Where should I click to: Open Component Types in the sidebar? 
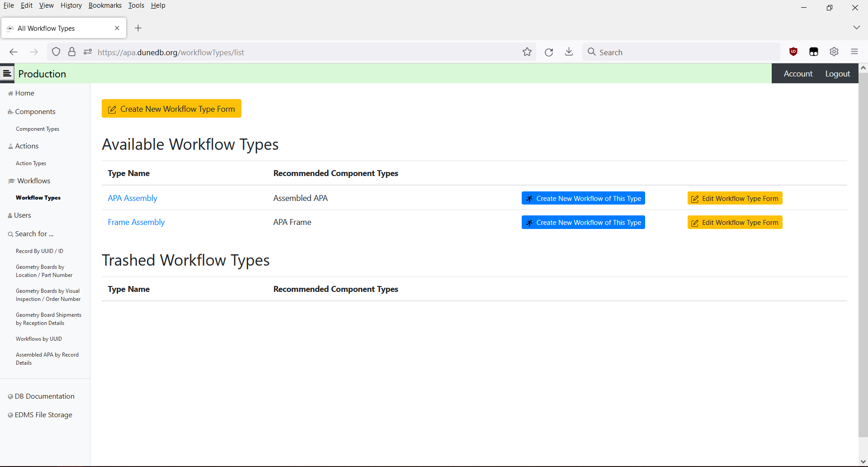(x=38, y=129)
